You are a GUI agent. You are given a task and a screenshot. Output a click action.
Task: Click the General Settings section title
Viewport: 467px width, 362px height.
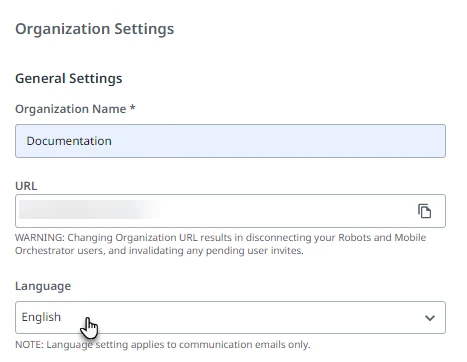pyautogui.click(x=69, y=79)
